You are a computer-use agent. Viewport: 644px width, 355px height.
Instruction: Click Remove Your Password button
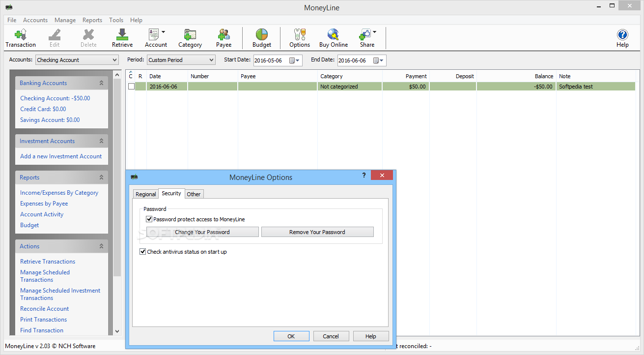click(317, 232)
